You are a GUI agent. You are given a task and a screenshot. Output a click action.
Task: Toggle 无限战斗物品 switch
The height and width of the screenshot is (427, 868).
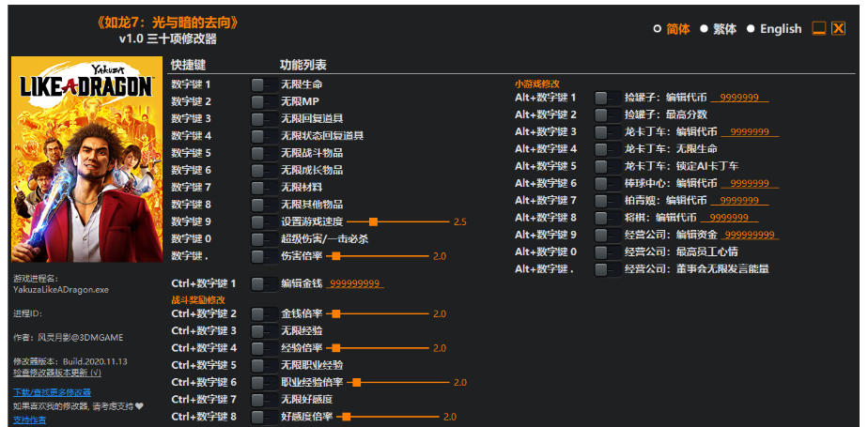[263, 153]
